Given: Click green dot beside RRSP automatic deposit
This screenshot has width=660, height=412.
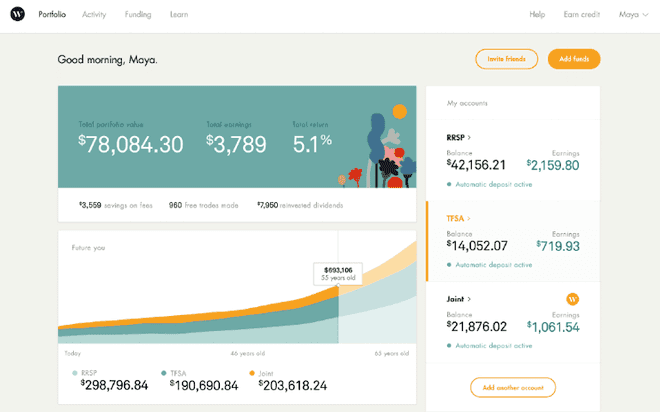Looking at the screenshot, I should pos(449,185).
